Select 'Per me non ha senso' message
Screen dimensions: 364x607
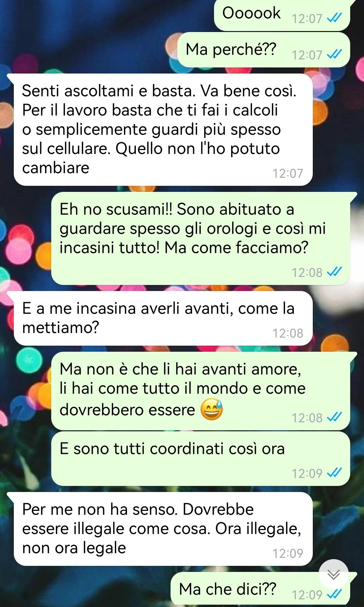(x=163, y=529)
